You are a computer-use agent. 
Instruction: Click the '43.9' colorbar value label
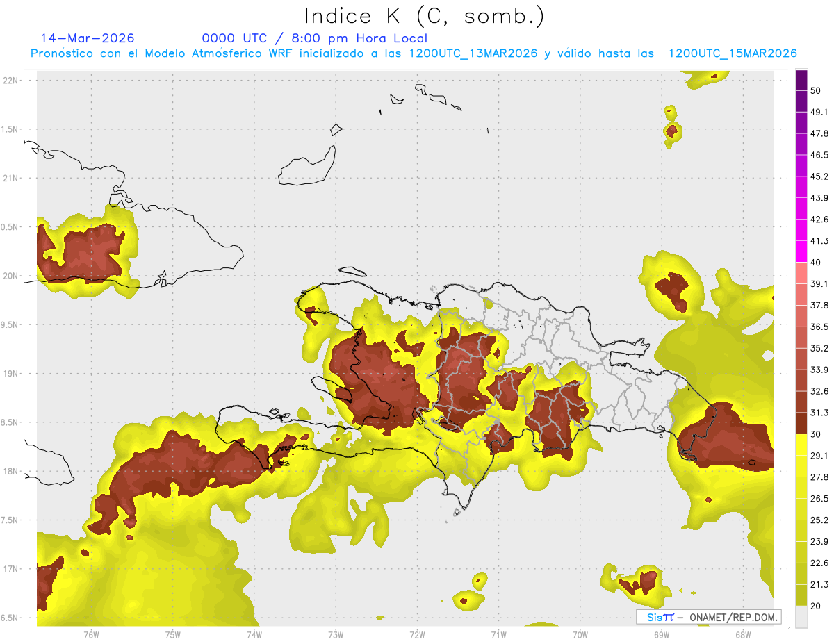[819, 198]
